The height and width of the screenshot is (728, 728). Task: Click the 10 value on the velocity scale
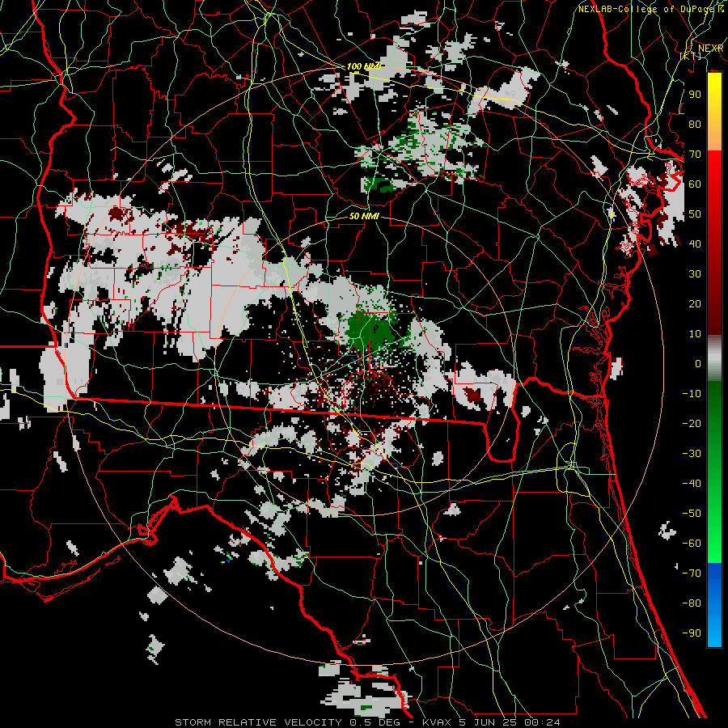click(x=695, y=334)
